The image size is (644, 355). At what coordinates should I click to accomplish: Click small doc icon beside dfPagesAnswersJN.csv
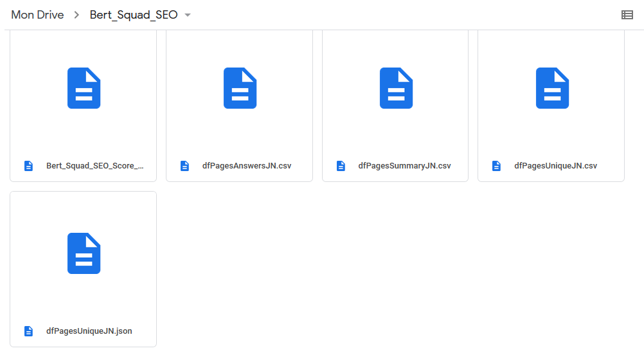click(184, 165)
